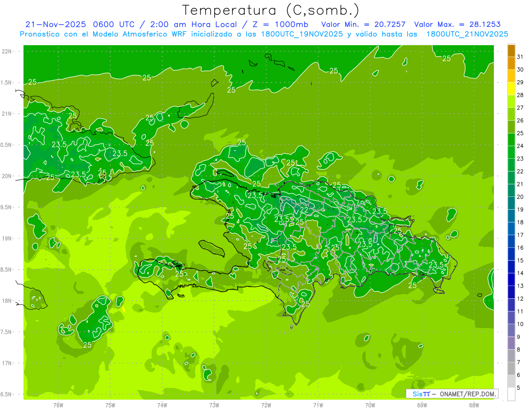532x411 pixels.
Task: Click the color-scale value "11"
Action: click(520, 312)
